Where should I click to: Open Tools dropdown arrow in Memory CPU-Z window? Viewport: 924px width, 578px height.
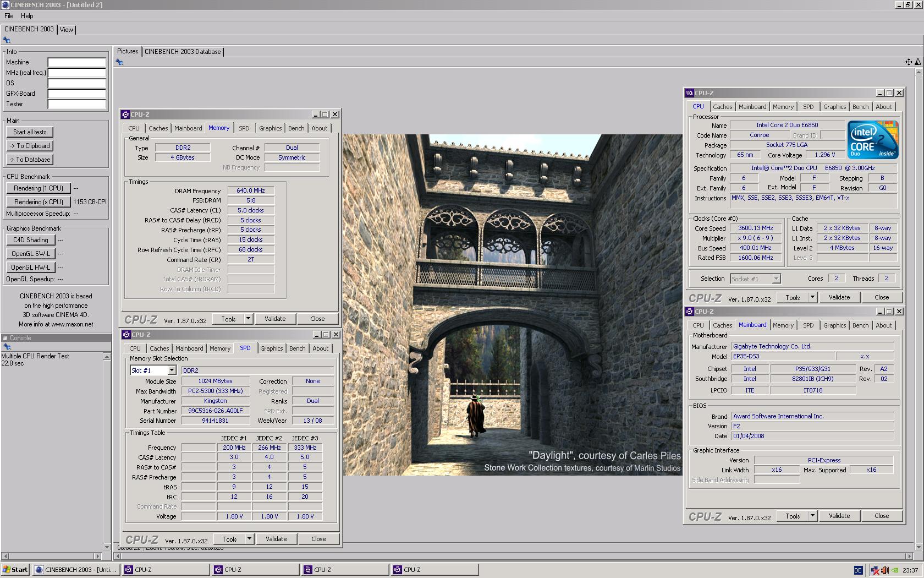coord(248,319)
